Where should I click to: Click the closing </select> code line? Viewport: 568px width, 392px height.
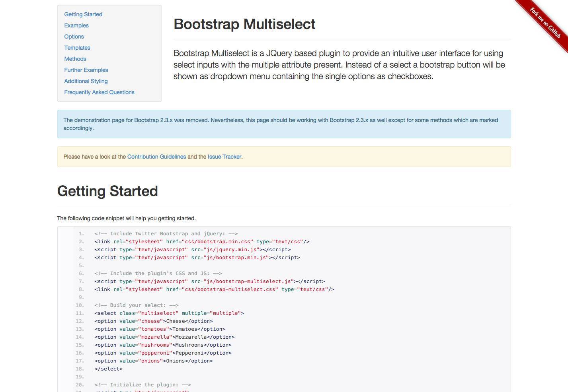[108, 369]
